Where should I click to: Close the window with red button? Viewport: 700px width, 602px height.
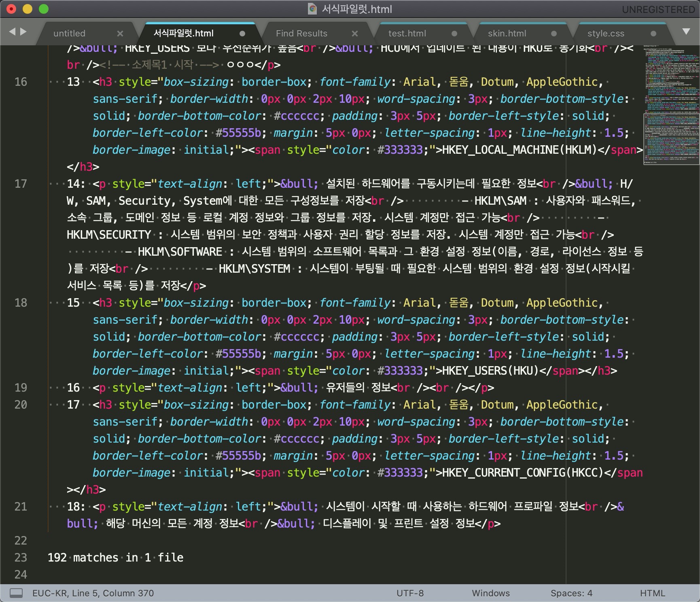click(12, 9)
